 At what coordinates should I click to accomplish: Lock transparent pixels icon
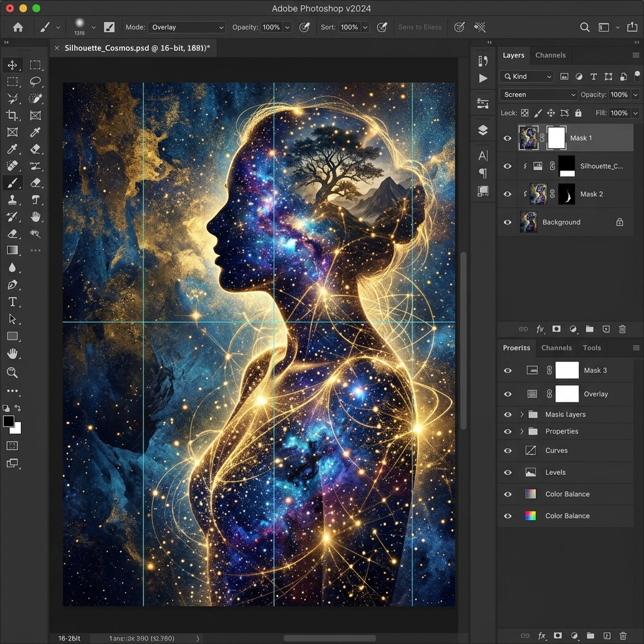(x=525, y=113)
